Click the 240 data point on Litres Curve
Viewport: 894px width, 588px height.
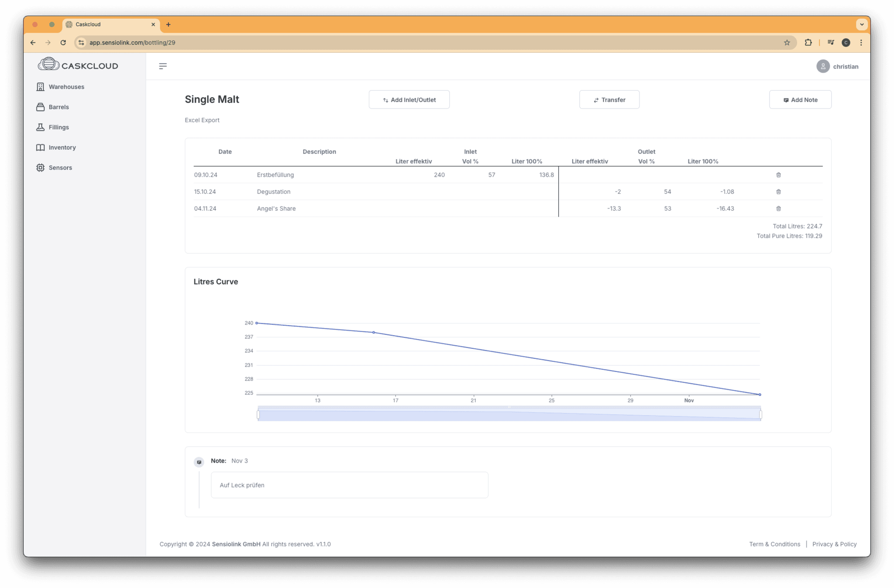click(x=257, y=323)
